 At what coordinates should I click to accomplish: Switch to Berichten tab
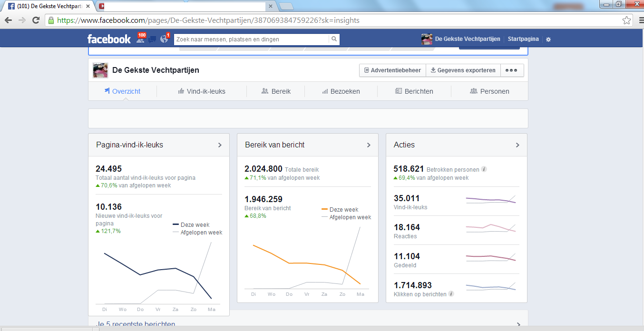click(x=414, y=91)
